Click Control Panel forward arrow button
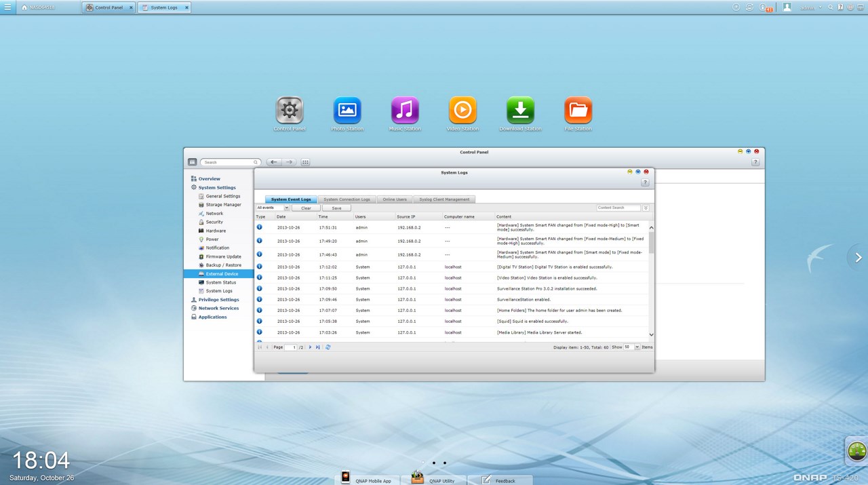This screenshot has height=485, width=868. [289, 162]
